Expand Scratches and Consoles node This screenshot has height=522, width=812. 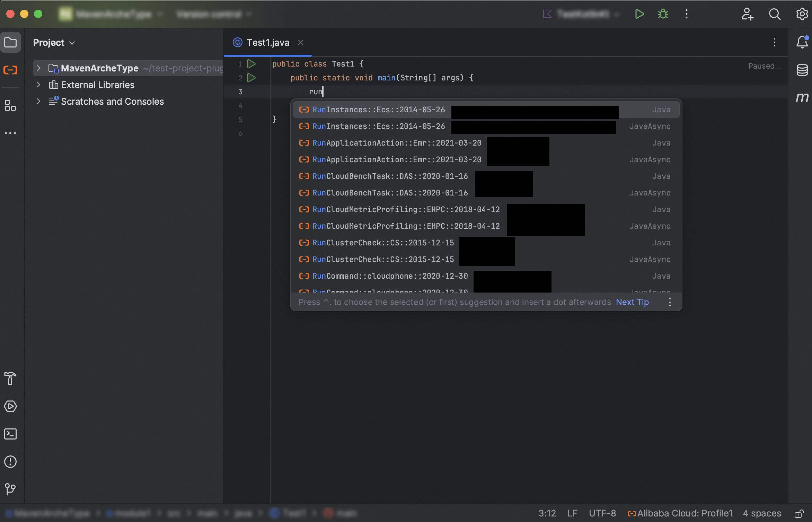pos(39,102)
